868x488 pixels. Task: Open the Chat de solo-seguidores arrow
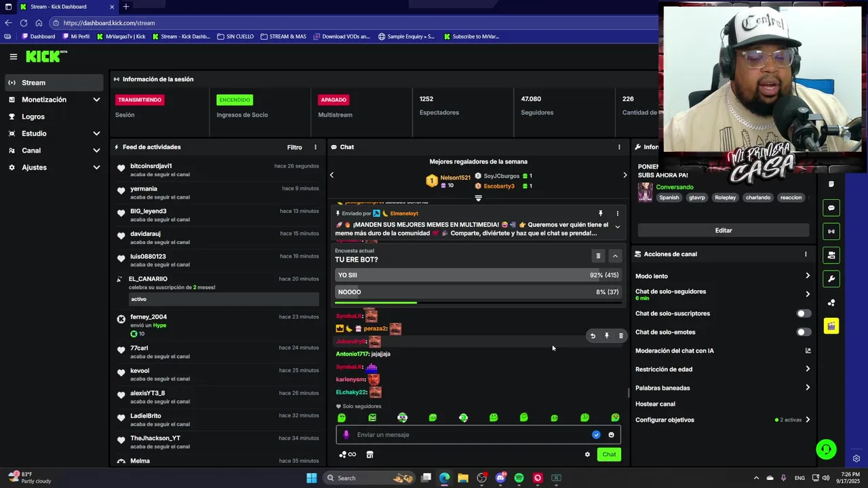coord(807,294)
